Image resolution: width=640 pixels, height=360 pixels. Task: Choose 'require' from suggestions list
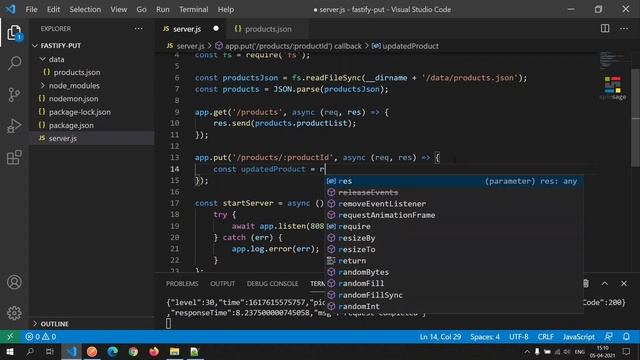pos(454,227)
